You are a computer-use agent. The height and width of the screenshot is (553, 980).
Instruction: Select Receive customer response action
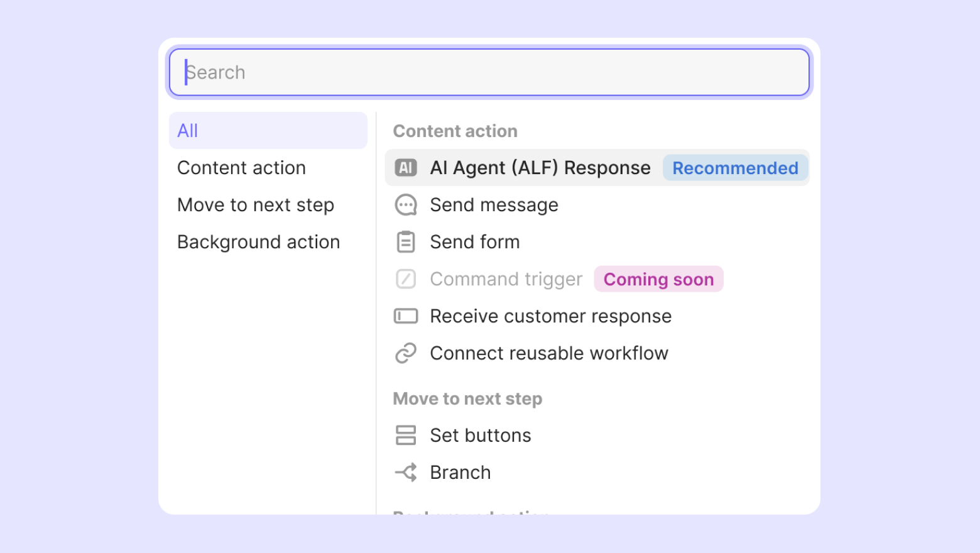coord(550,316)
